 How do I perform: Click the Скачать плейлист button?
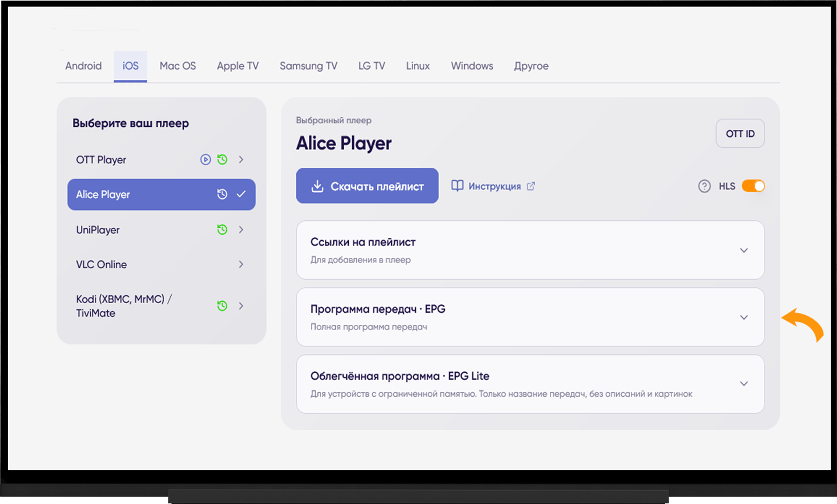pos(367,186)
